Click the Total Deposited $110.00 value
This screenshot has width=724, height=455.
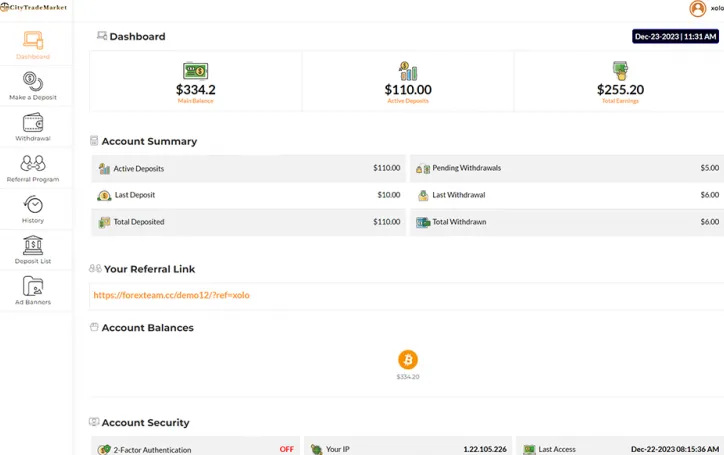tap(386, 222)
